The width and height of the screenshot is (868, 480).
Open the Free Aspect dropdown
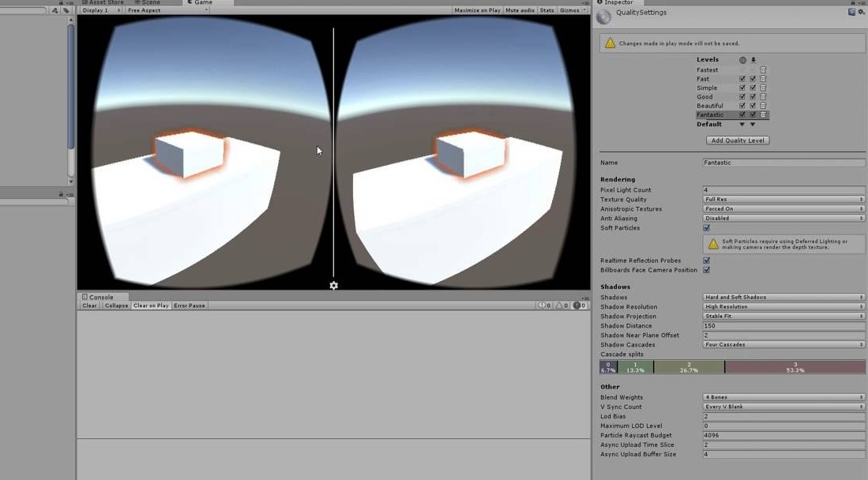pyautogui.click(x=167, y=10)
